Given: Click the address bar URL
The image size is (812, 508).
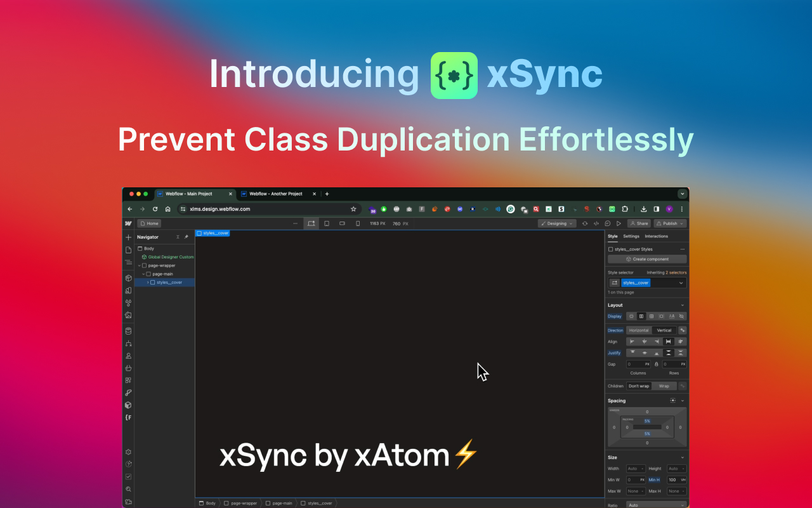Looking at the screenshot, I should pos(219,209).
